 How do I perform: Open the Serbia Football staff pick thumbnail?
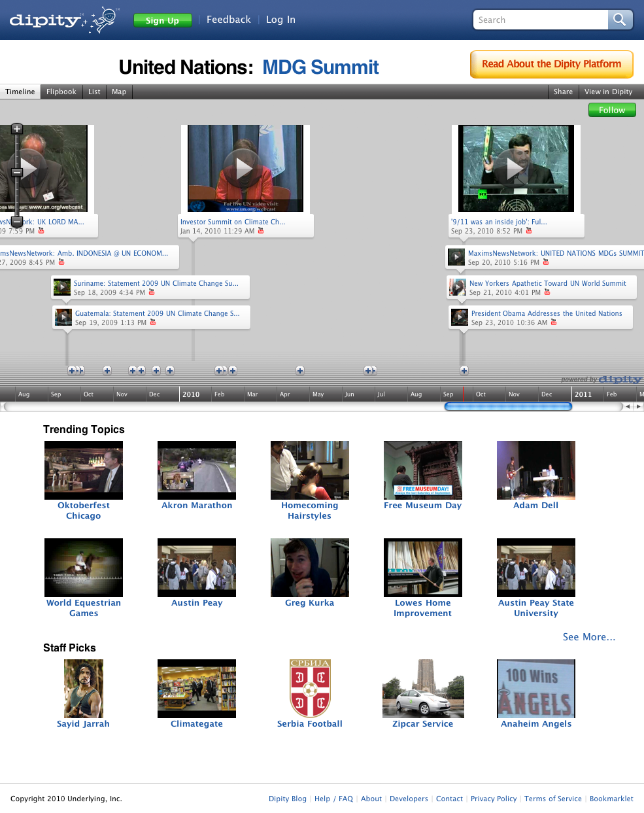[x=310, y=689]
